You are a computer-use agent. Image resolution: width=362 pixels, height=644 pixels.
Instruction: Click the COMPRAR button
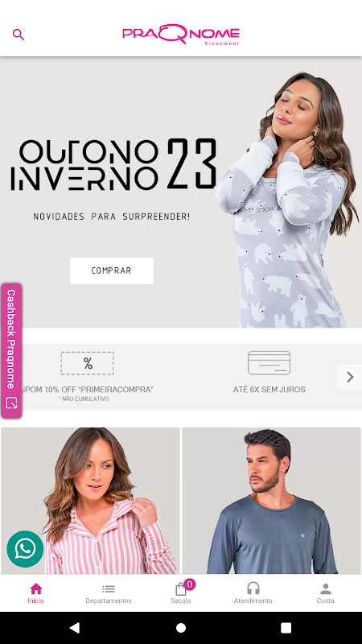pyautogui.click(x=112, y=270)
